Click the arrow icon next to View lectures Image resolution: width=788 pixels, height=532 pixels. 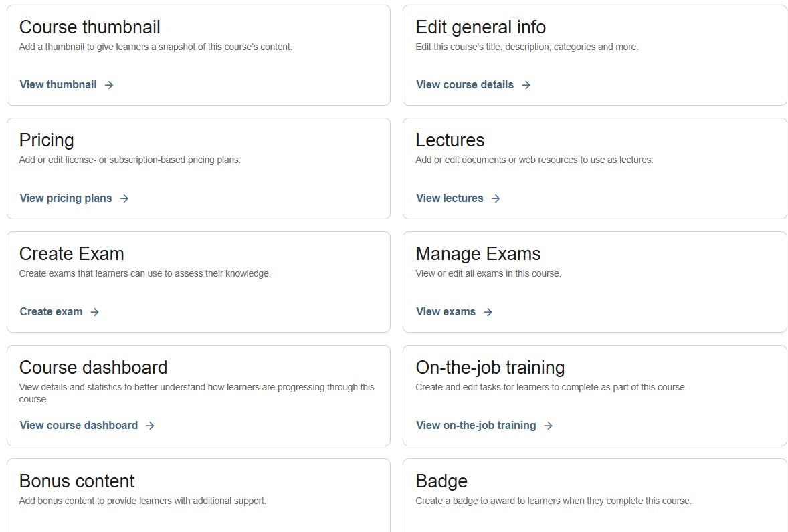tap(496, 198)
